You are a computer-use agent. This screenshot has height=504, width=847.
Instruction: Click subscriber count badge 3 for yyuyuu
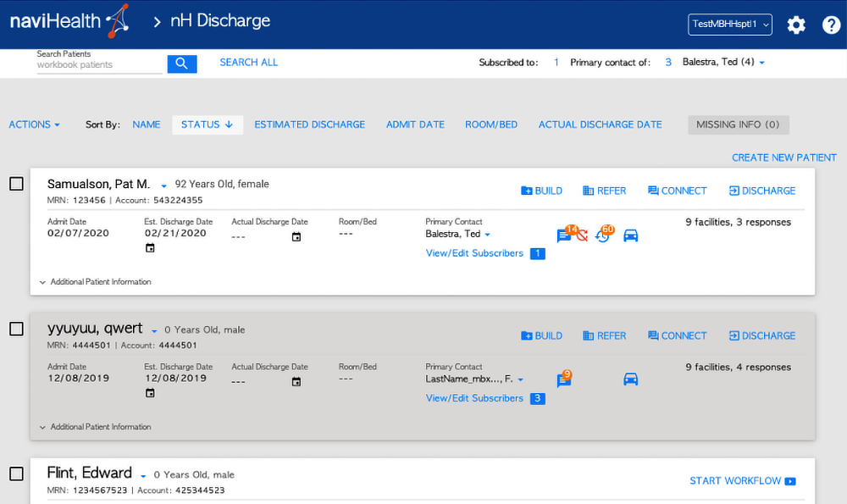pyautogui.click(x=538, y=399)
